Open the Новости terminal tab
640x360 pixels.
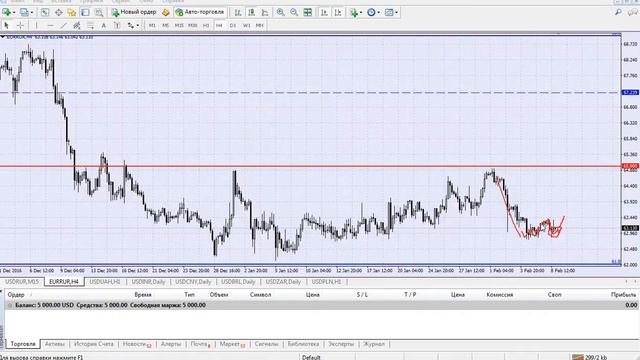tap(137, 344)
